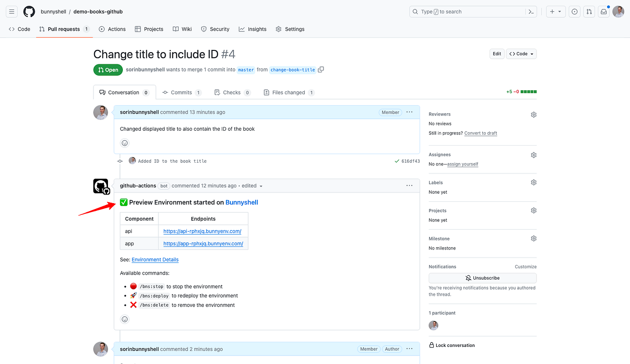
Task: Customize notification settings
Action: [526, 266]
